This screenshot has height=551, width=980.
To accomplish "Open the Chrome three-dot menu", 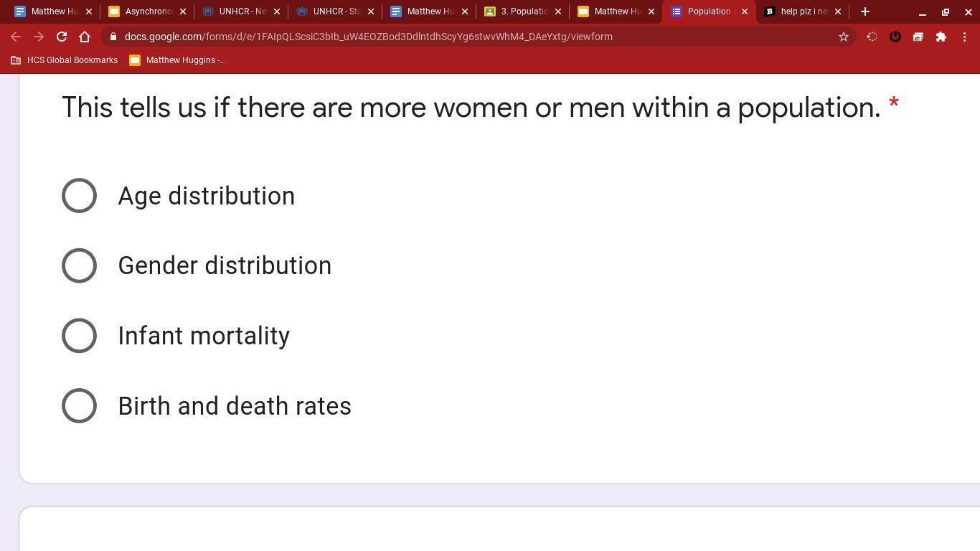I will click(964, 37).
